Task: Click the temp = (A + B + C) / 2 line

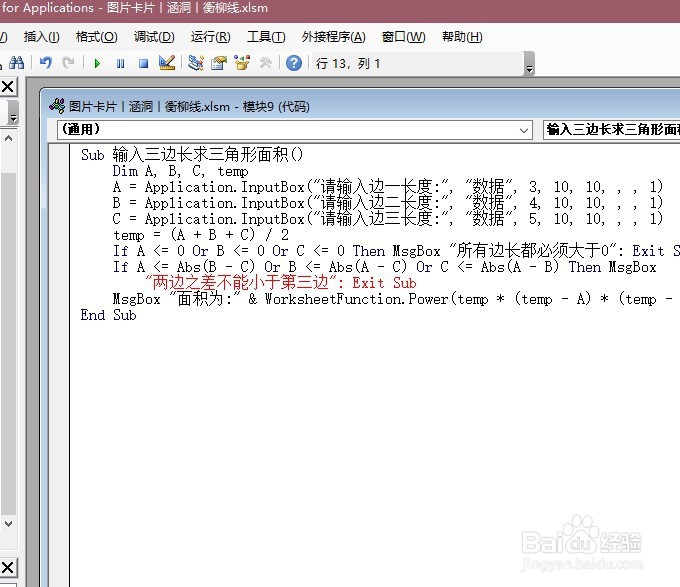Action: coord(201,235)
